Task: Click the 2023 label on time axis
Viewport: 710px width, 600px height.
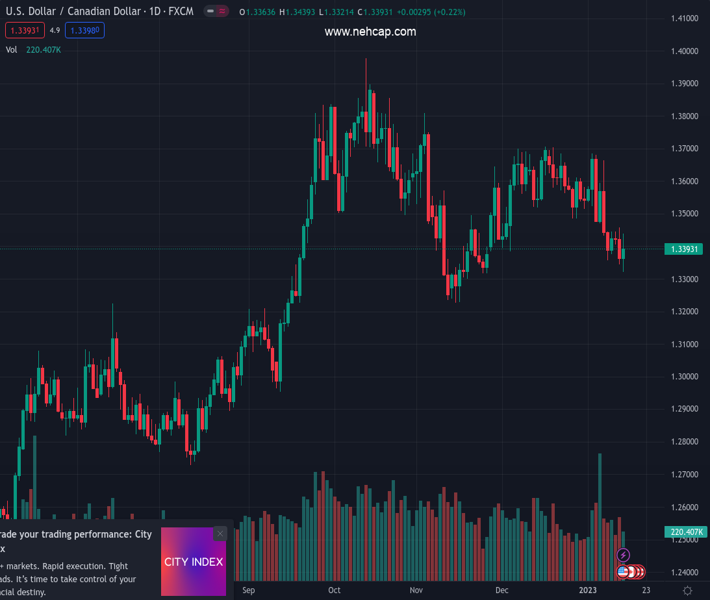Action: 587,590
